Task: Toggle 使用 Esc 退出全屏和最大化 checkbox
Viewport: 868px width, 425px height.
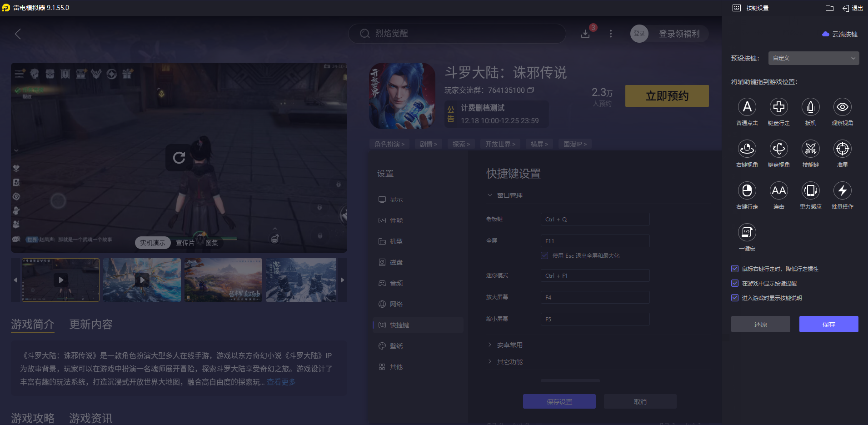Action: click(x=544, y=255)
